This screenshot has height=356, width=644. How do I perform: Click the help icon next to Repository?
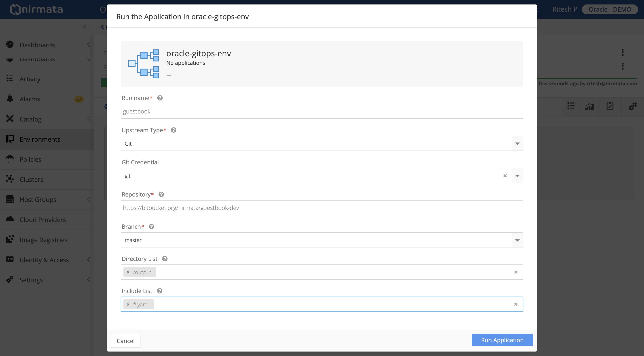[x=161, y=194]
